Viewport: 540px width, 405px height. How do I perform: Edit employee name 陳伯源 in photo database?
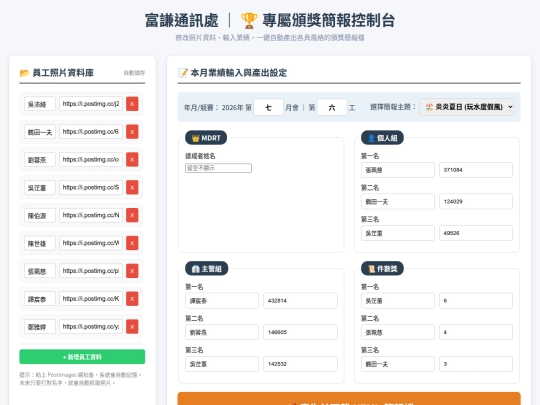40,216
